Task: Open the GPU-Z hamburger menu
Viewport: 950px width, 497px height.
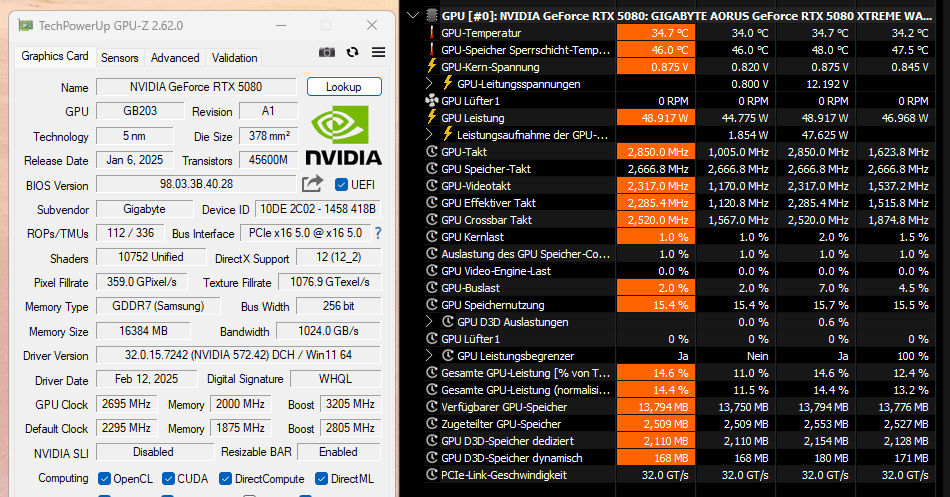Action: [x=379, y=52]
